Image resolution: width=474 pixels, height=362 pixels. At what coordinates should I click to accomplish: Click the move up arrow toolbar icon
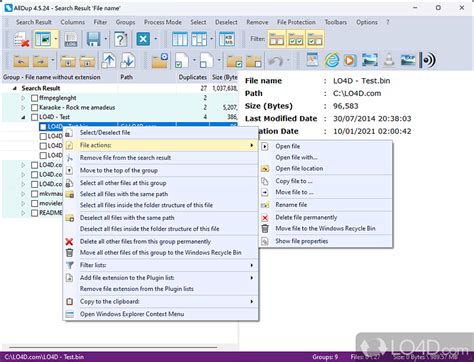(109, 60)
